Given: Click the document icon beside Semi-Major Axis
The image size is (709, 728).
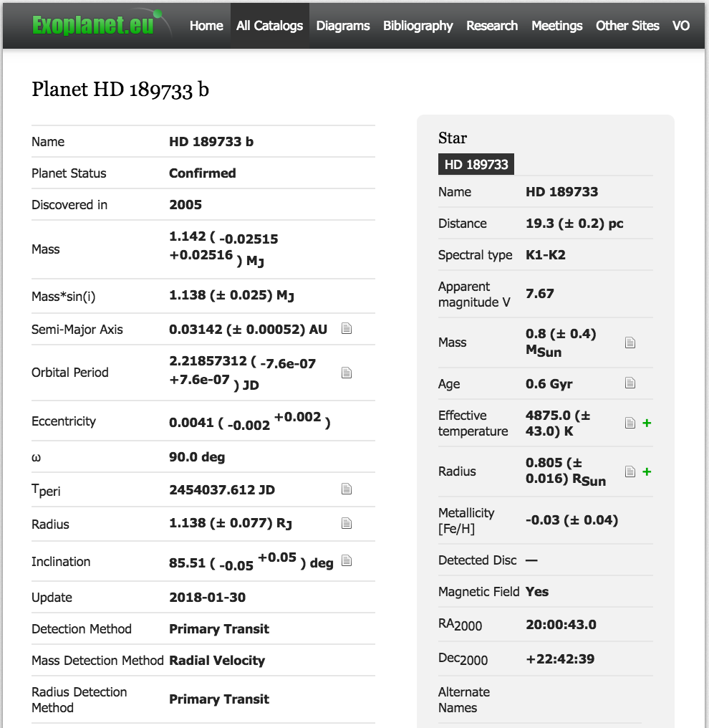Looking at the screenshot, I should (x=347, y=329).
